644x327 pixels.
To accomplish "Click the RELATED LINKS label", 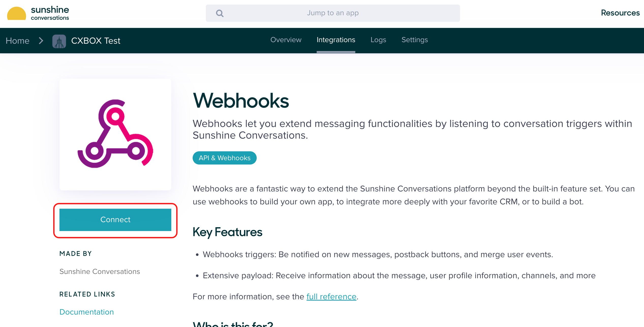I will coord(87,294).
